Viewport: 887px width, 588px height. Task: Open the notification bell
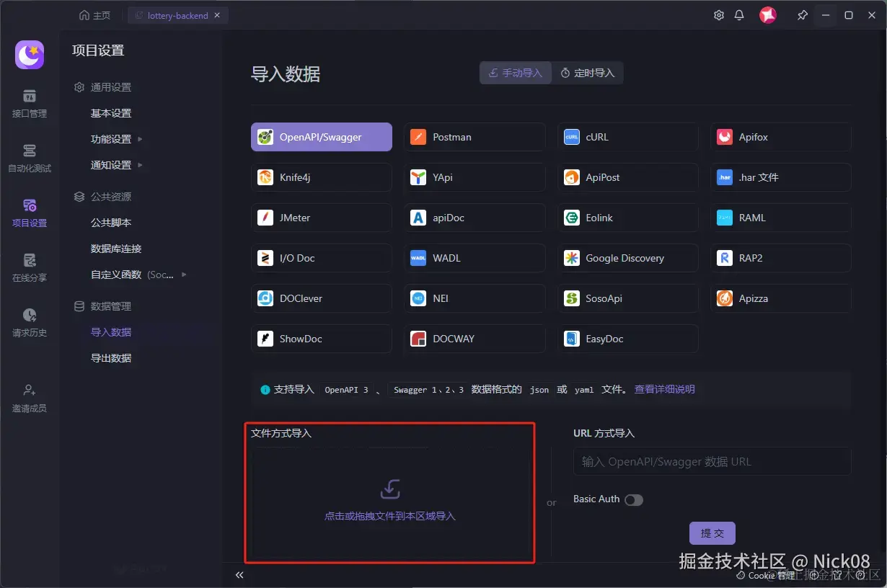739,15
